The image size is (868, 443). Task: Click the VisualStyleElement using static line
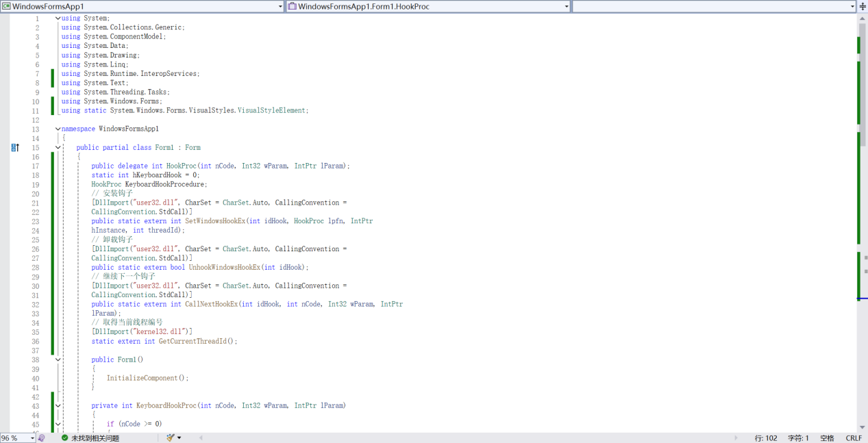tap(185, 110)
